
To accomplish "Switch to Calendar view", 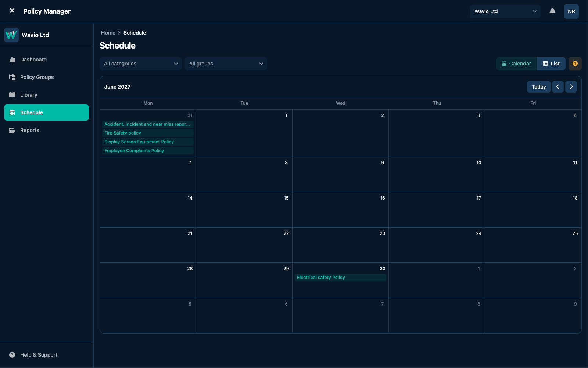I will pos(516,64).
